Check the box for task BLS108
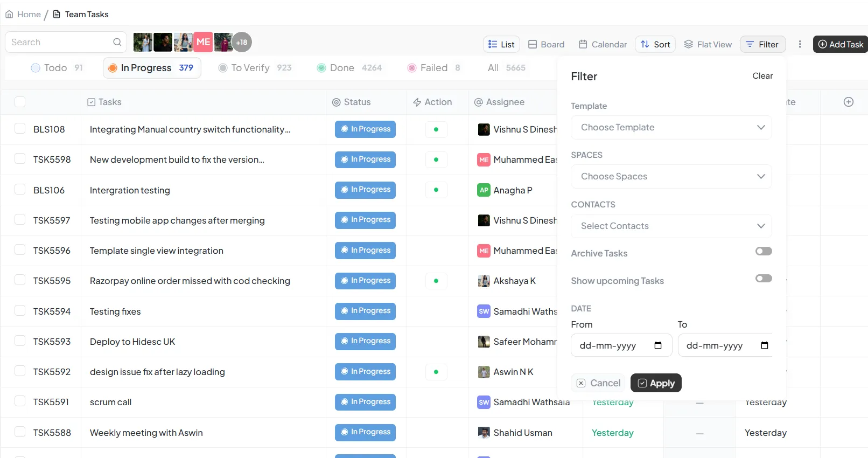 tap(20, 128)
